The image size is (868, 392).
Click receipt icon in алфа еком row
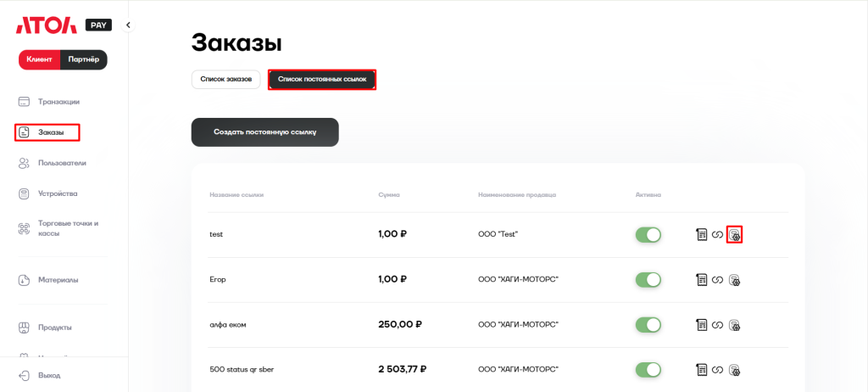[x=702, y=324]
